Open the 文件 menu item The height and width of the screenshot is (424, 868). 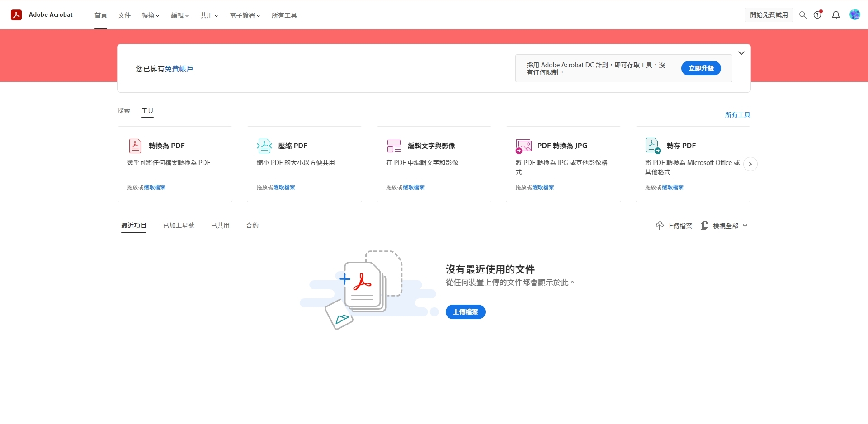(124, 15)
